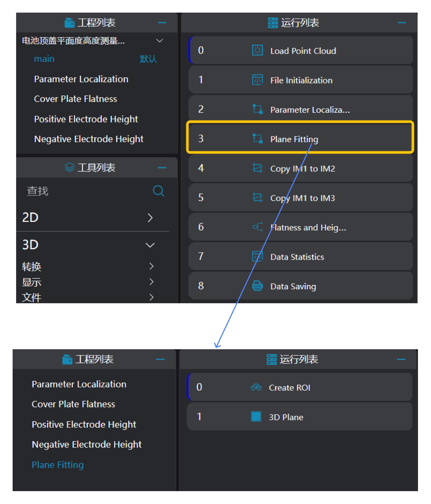Click the 3D Plane step icon
431x504 pixels.
click(x=256, y=417)
